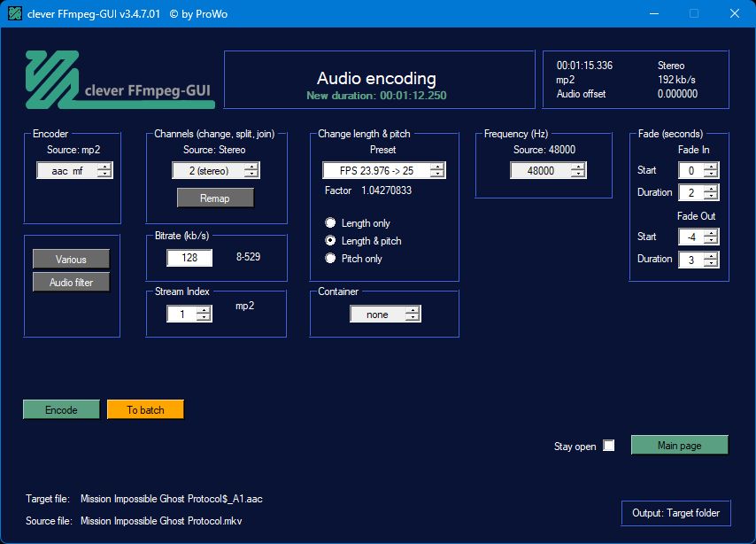Click the 192 kb/s source bitrate
756x544 pixels.
click(x=676, y=80)
